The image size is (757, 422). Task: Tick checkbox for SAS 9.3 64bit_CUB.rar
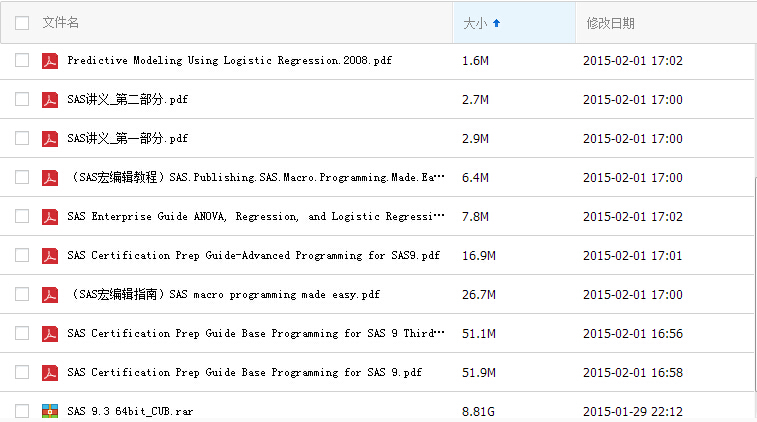tap(22, 411)
